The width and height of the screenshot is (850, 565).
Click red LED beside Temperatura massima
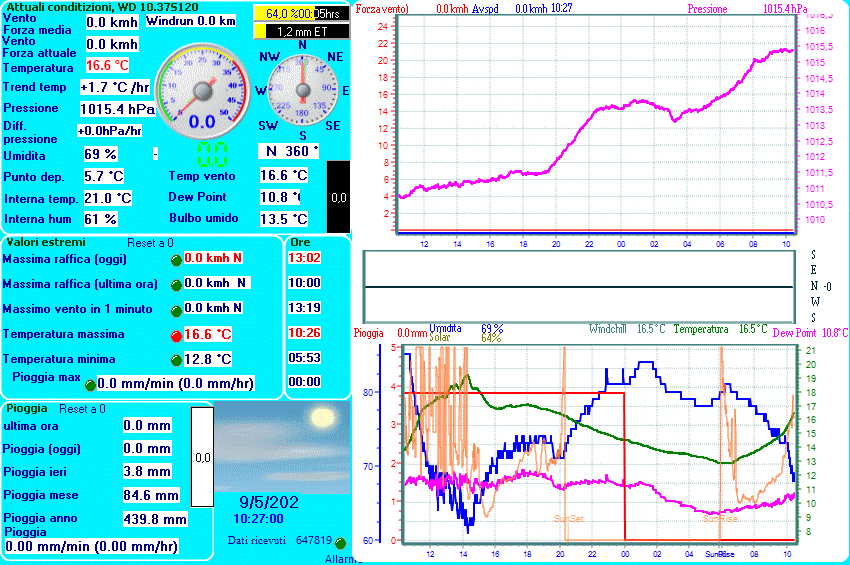coord(176,336)
